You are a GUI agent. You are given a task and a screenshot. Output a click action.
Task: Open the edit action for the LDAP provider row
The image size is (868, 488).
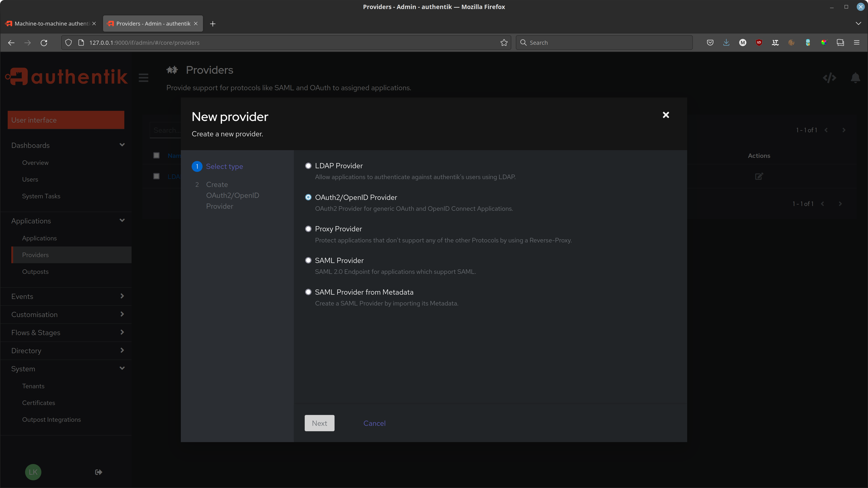[x=759, y=176]
